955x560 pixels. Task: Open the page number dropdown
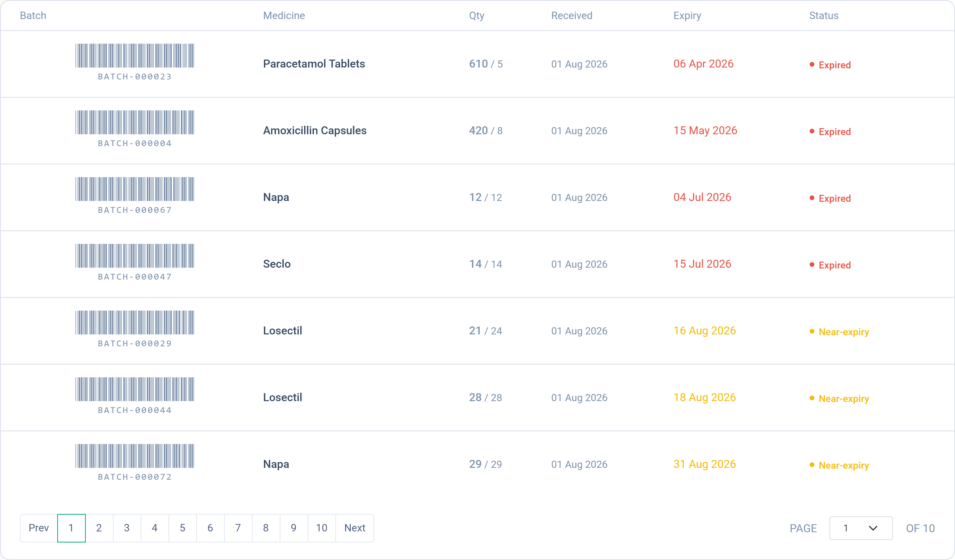click(x=861, y=528)
